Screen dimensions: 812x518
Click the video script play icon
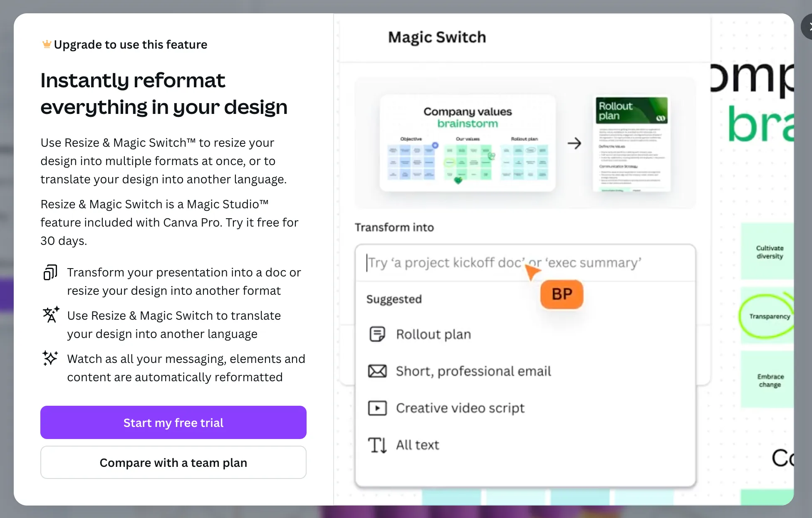377,408
